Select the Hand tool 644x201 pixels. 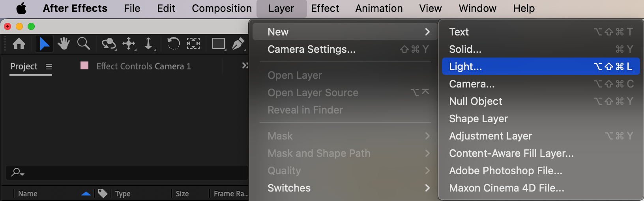(x=64, y=43)
